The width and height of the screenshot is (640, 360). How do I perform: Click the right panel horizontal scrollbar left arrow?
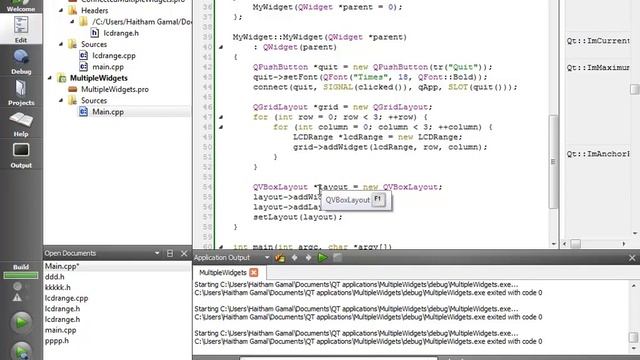point(565,244)
